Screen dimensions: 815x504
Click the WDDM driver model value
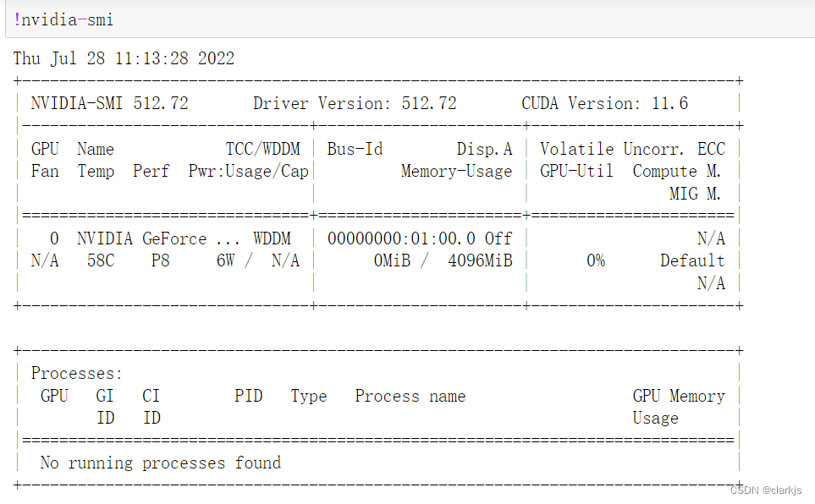click(272, 238)
